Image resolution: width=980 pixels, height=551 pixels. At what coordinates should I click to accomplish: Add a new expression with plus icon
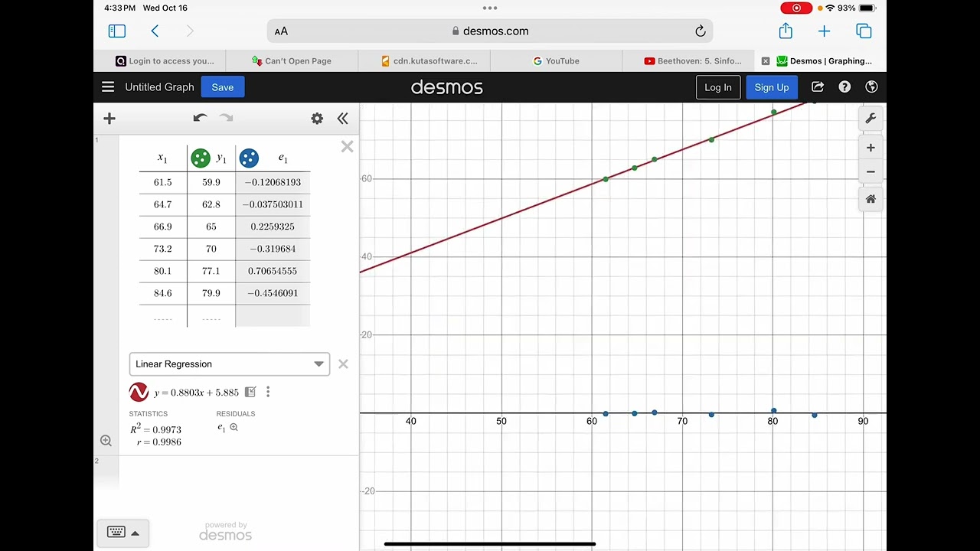(x=109, y=119)
